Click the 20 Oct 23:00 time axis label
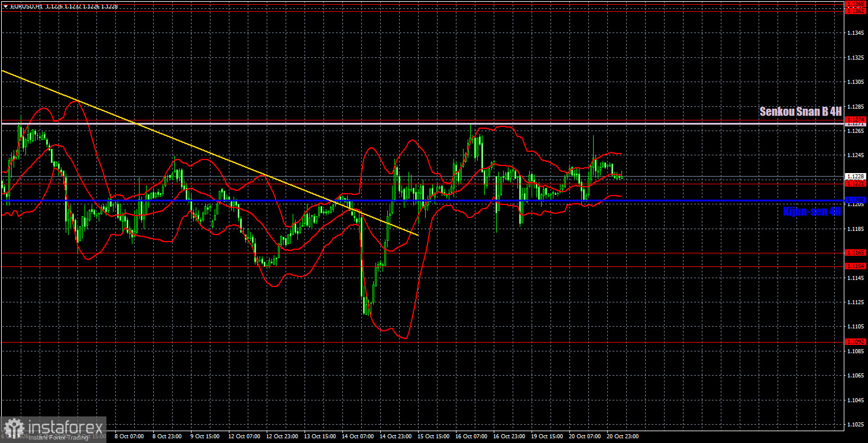The width and height of the screenshot is (868, 443). click(x=623, y=437)
